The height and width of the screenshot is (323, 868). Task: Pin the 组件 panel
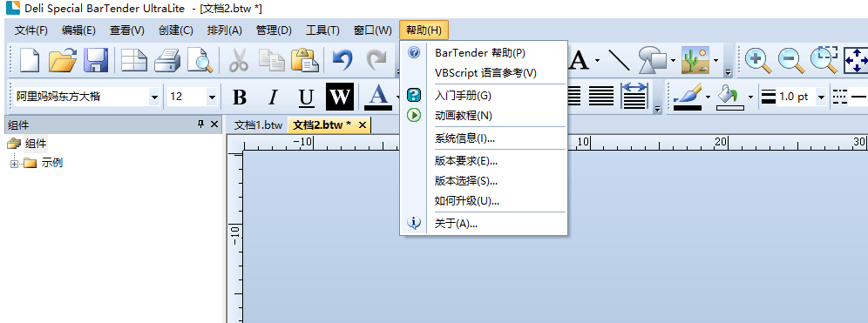[x=201, y=124]
